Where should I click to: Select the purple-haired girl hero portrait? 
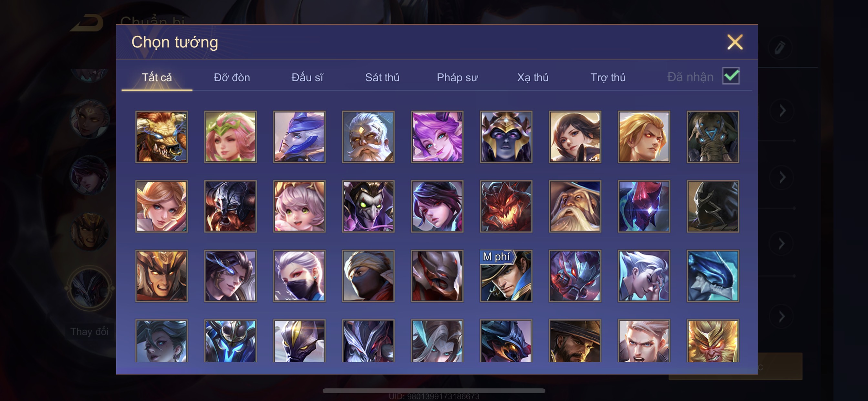point(437,137)
